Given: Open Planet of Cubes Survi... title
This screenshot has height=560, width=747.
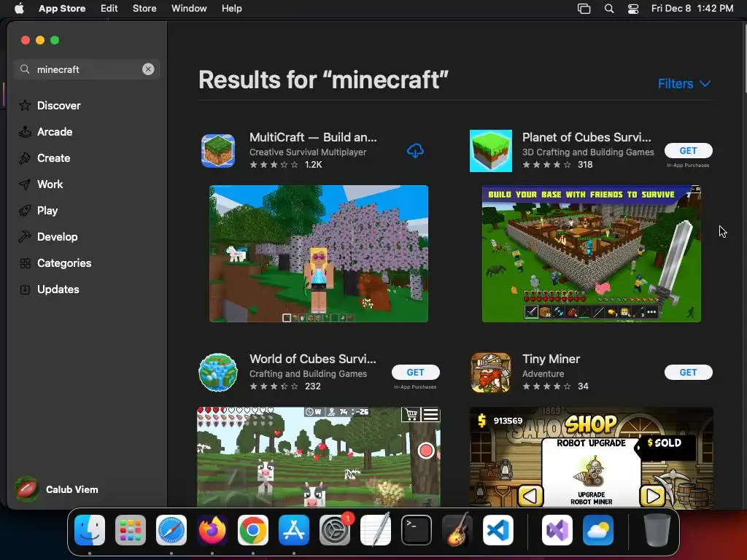Looking at the screenshot, I should click(x=587, y=137).
